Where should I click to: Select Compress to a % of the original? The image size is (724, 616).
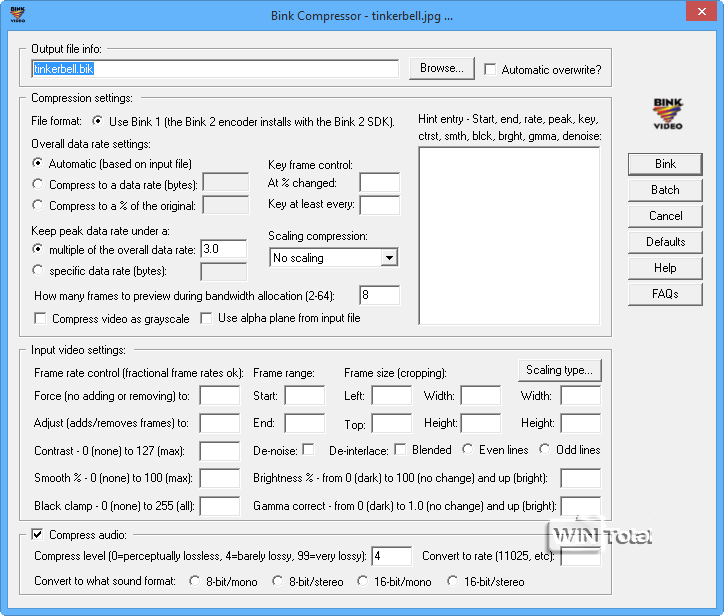click(x=37, y=205)
